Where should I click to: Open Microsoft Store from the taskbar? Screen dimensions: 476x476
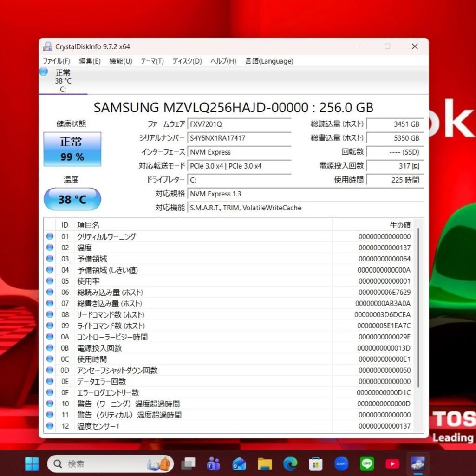pos(316,463)
